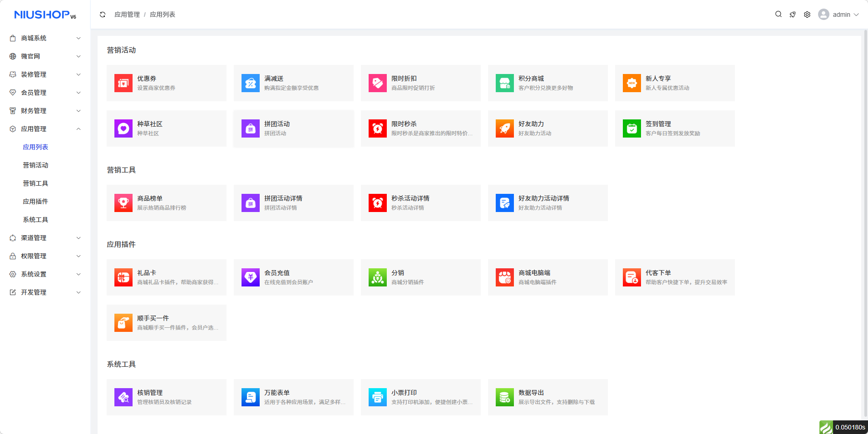
Task: Expand the 开发管理 sidebar menu
Action: coord(45,292)
